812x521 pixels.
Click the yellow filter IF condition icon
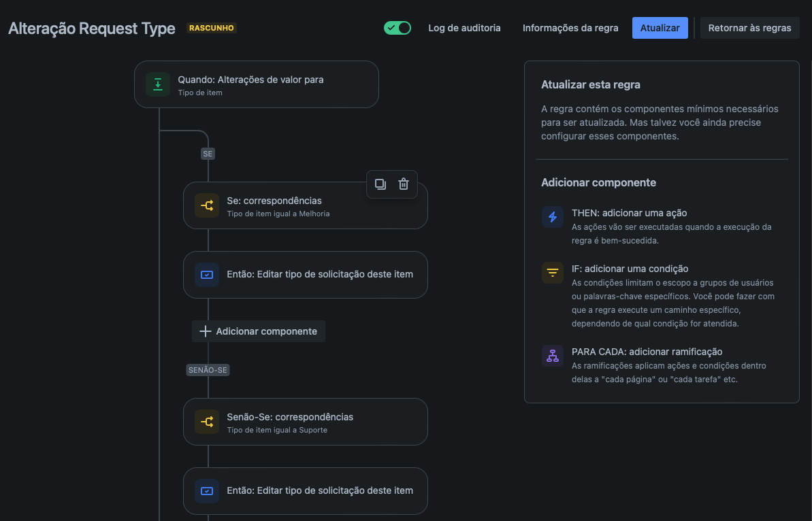pos(553,273)
